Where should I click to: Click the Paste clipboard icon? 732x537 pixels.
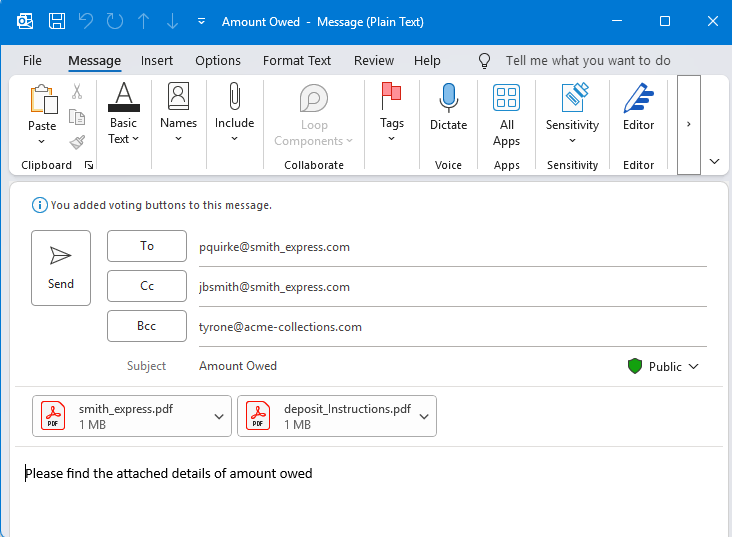[42, 100]
